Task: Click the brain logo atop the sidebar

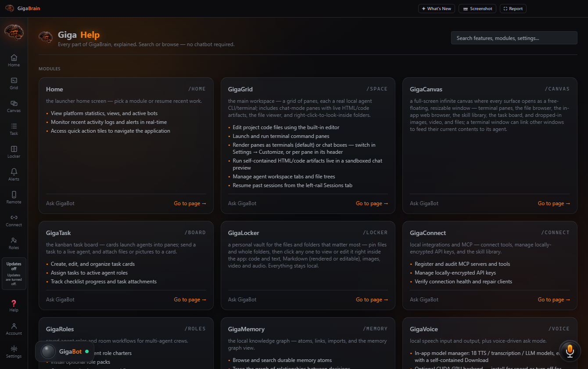Action: coord(14,33)
